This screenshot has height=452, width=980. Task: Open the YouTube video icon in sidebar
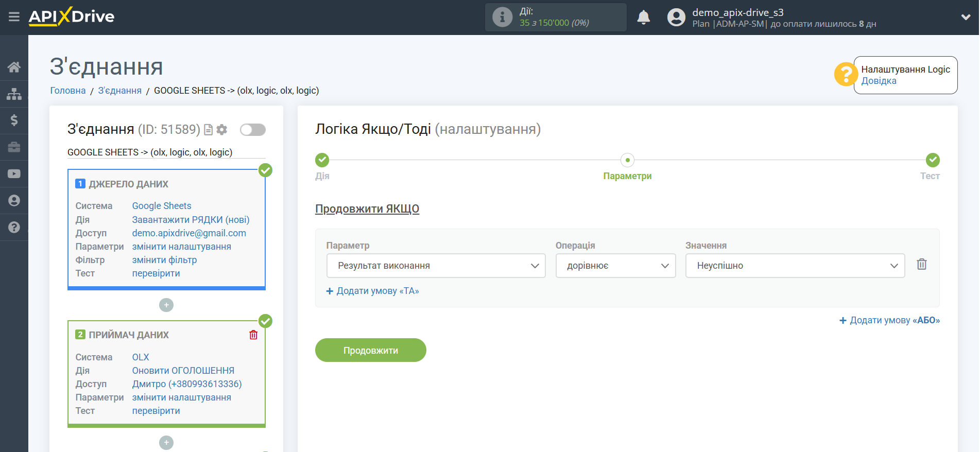pyautogui.click(x=14, y=174)
